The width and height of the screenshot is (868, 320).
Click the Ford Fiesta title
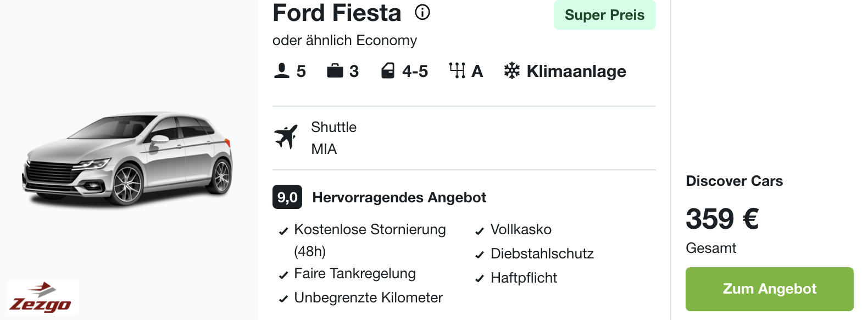click(337, 13)
